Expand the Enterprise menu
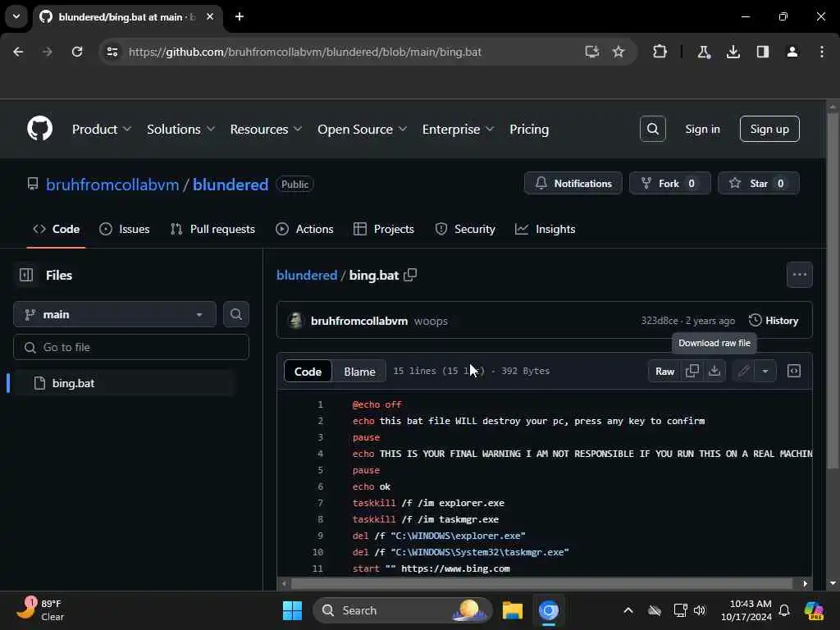The width and height of the screenshot is (840, 630). (458, 129)
